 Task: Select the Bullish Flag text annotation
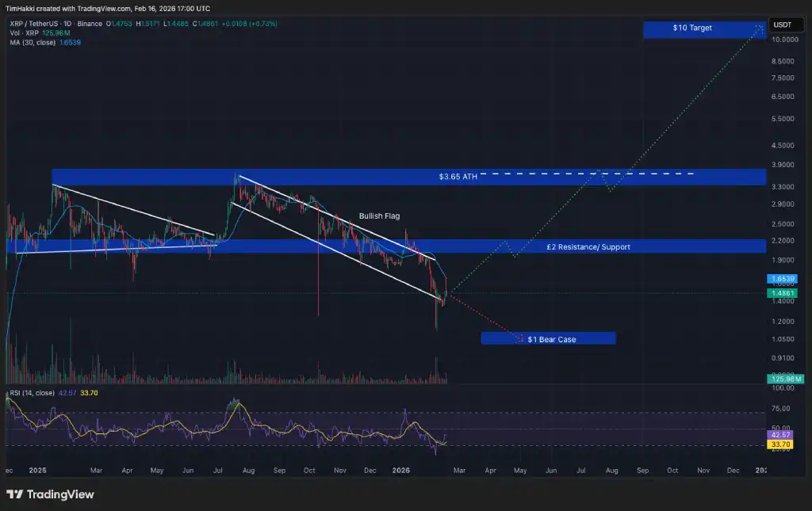(x=379, y=215)
